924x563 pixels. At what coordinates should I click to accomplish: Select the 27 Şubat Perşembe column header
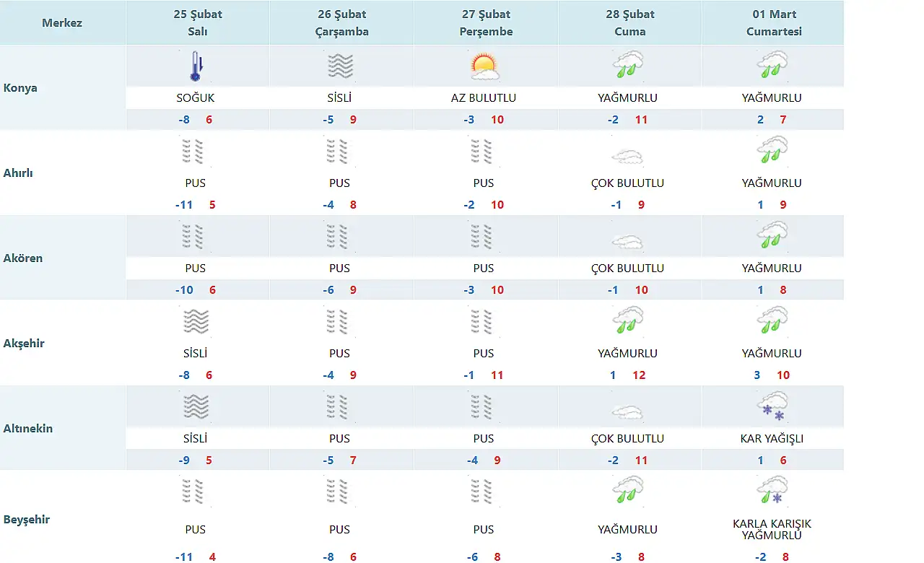click(486, 23)
